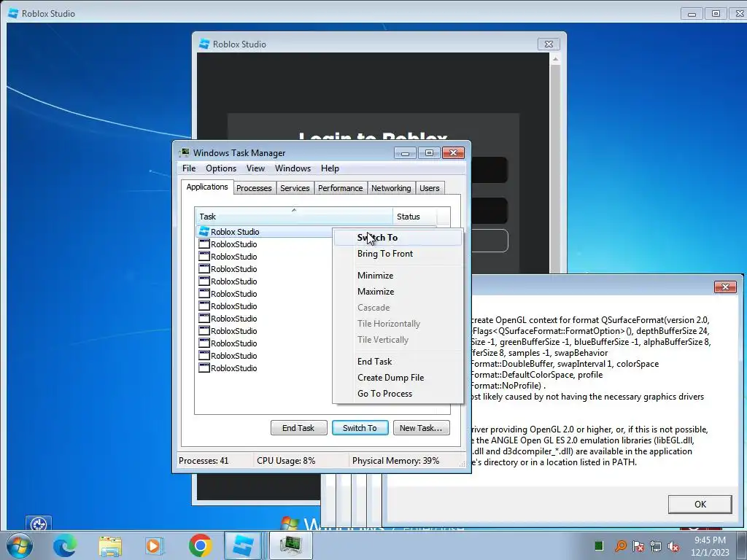Open the Windows menu
This screenshot has width=747, height=560.
293,168
